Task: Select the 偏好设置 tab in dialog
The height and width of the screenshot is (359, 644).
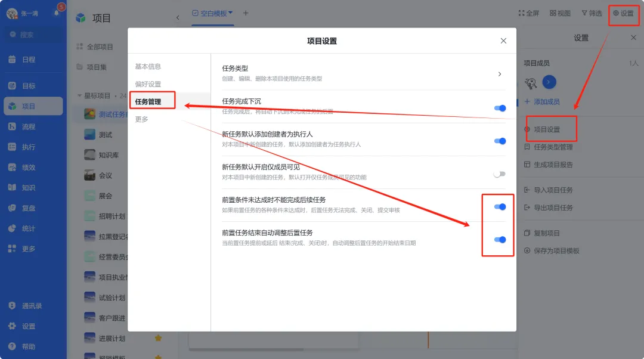Action: pyautogui.click(x=148, y=84)
